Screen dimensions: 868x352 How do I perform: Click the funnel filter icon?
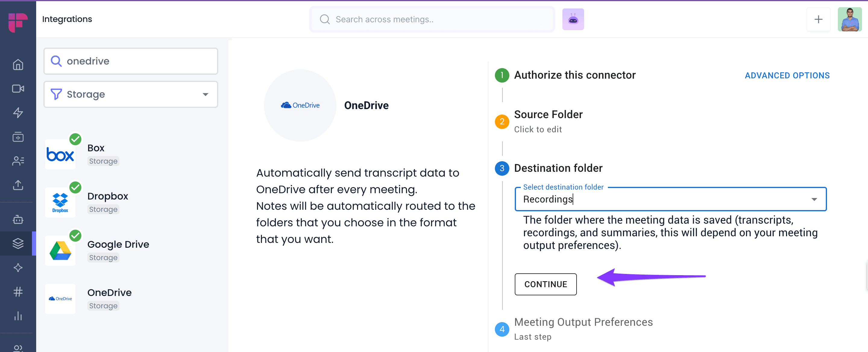(56, 94)
